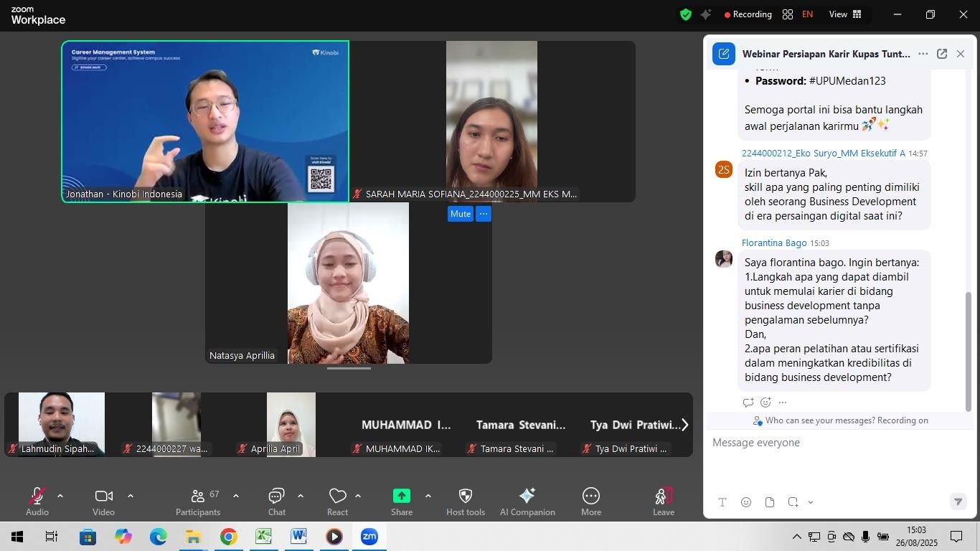980x551 pixels.
Task: Click Mute button on Sarah's video
Action: 460,214
